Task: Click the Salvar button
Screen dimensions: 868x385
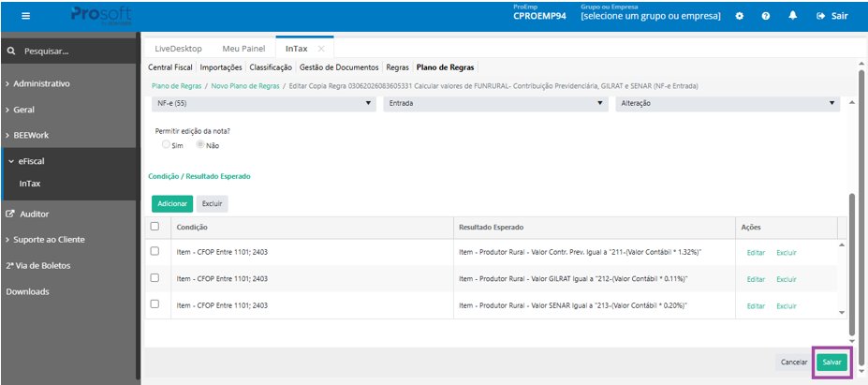Action: (831, 362)
